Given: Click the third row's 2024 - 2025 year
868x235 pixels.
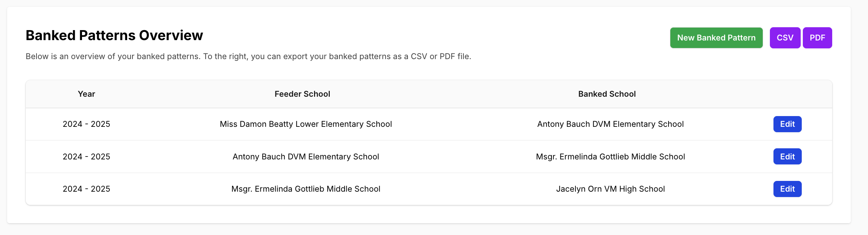Looking at the screenshot, I should pyautogui.click(x=86, y=189).
